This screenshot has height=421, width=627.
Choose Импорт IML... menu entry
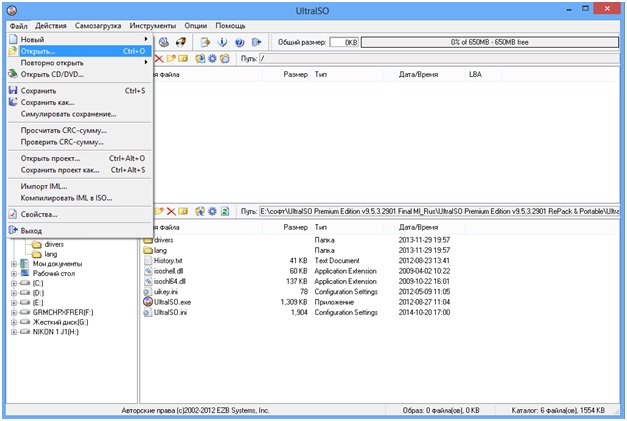click(80, 186)
